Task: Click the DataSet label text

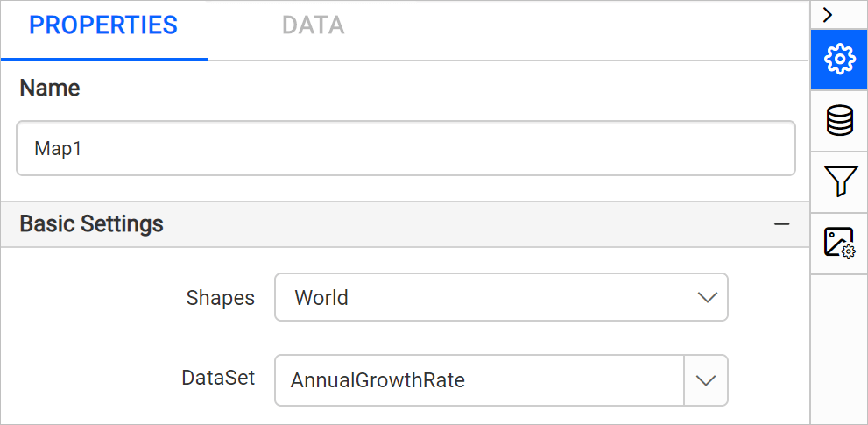Action: [x=218, y=378]
